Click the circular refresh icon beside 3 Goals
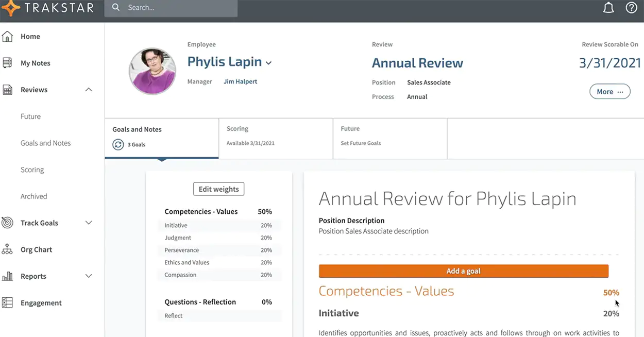The height and width of the screenshot is (337, 644). coord(118,144)
